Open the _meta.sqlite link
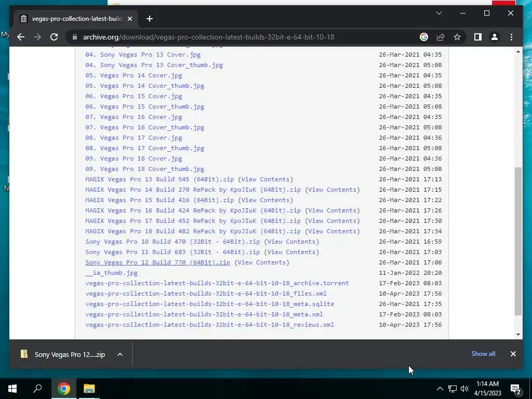The image size is (532, 399). click(210, 304)
